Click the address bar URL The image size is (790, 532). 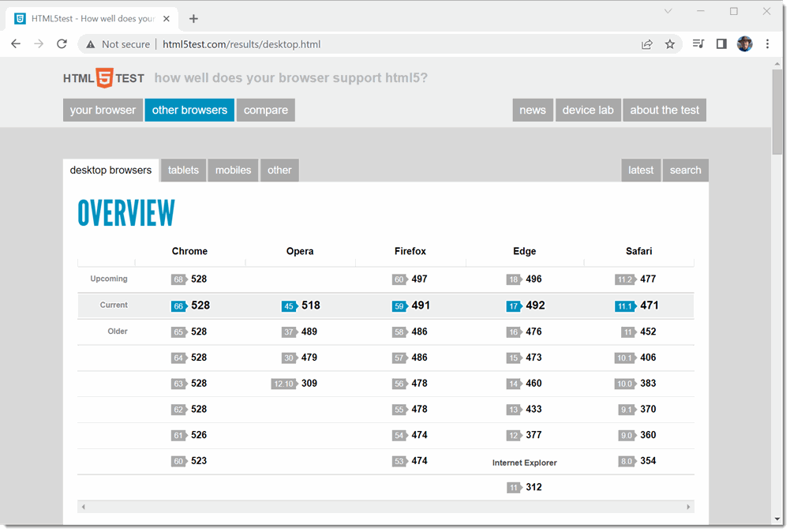pos(241,44)
